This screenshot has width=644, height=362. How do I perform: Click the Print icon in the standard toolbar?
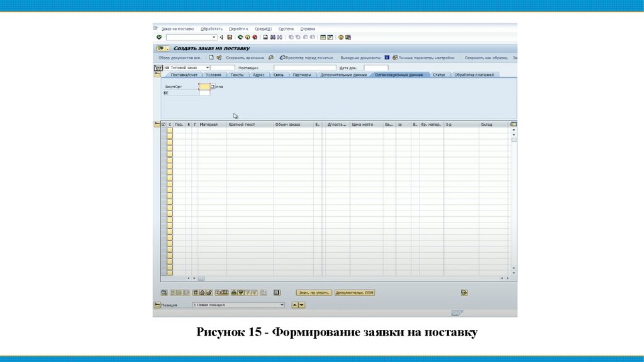[x=265, y=37]
